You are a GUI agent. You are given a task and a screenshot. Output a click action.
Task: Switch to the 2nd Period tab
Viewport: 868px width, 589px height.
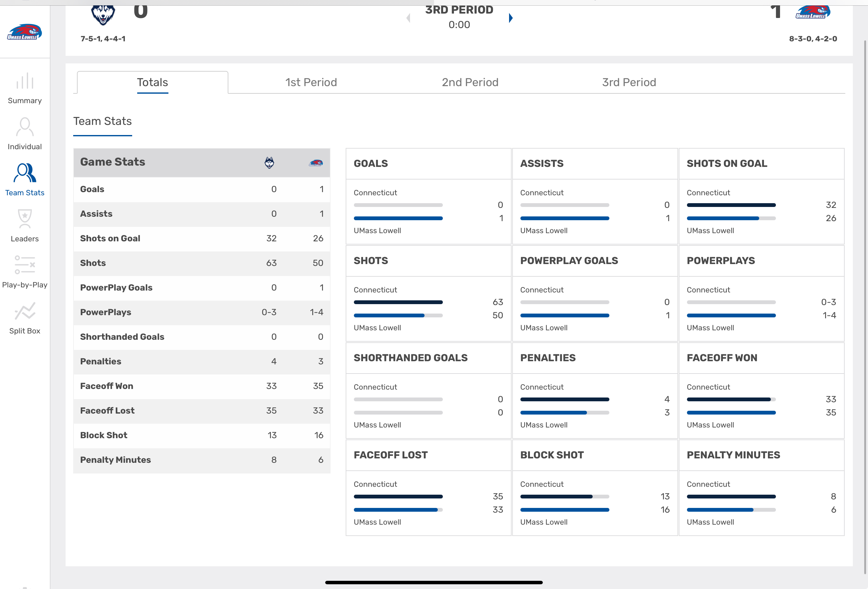point(470,82)
